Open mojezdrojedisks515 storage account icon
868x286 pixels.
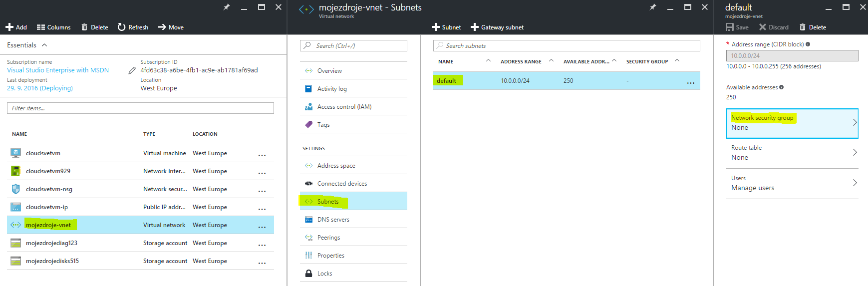point(16,261)
